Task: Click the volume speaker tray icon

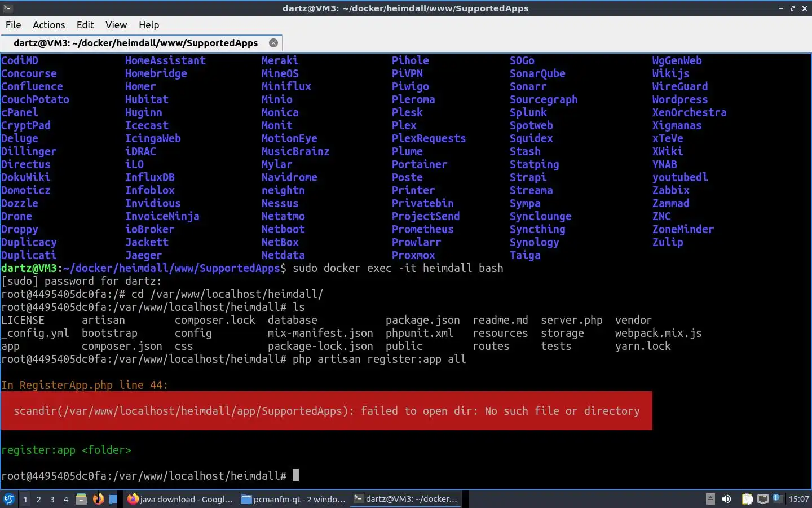Action: point(726,499)
